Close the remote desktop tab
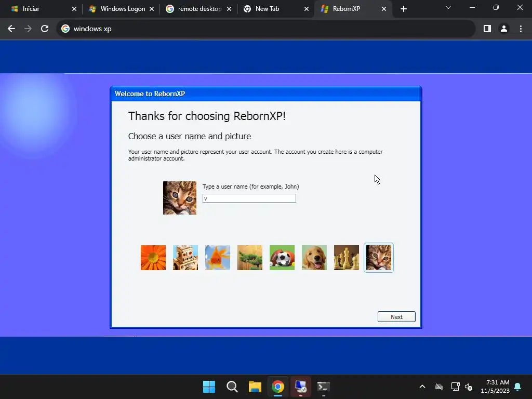The height and width of the screenshot is (399, 532). (x=229, y=9)
